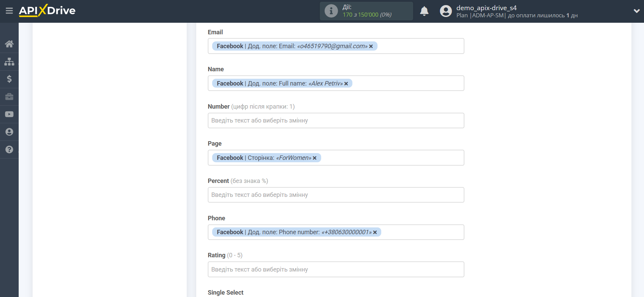Remove the Full name variable tag
Screen dimensions: 644x297
point(346,84)
